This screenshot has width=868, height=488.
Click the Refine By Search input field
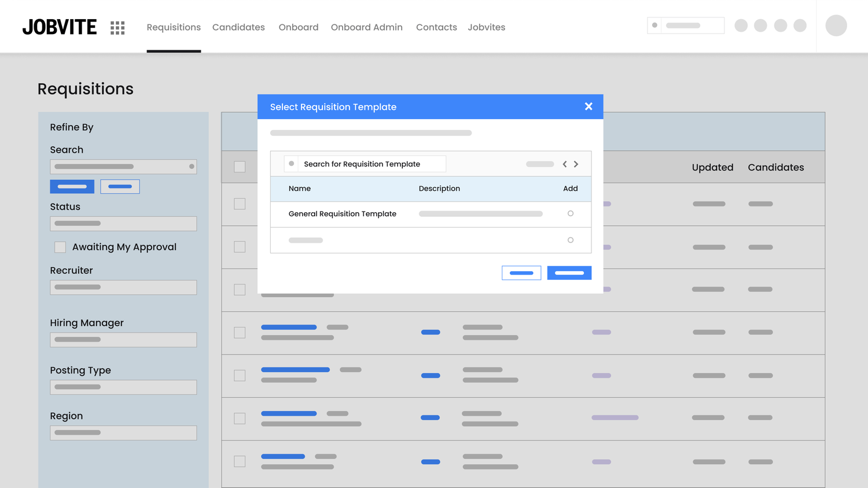123,167
